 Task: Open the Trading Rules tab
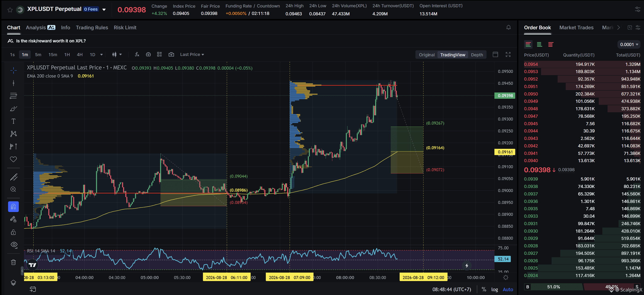92,27
